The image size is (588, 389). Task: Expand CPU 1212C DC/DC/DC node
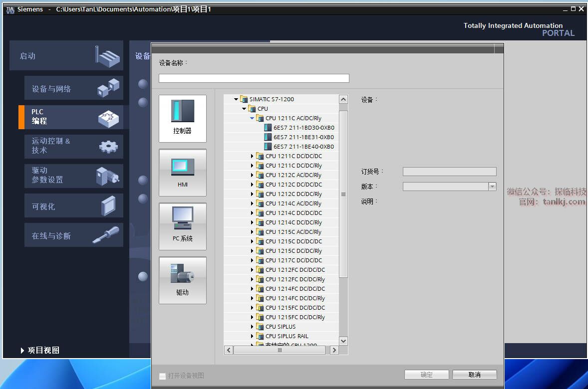tap(252, 185)
